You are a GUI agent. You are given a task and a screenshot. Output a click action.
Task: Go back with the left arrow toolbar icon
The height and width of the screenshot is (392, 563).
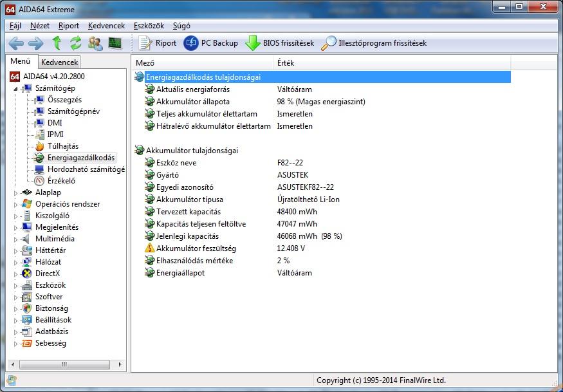16,44
